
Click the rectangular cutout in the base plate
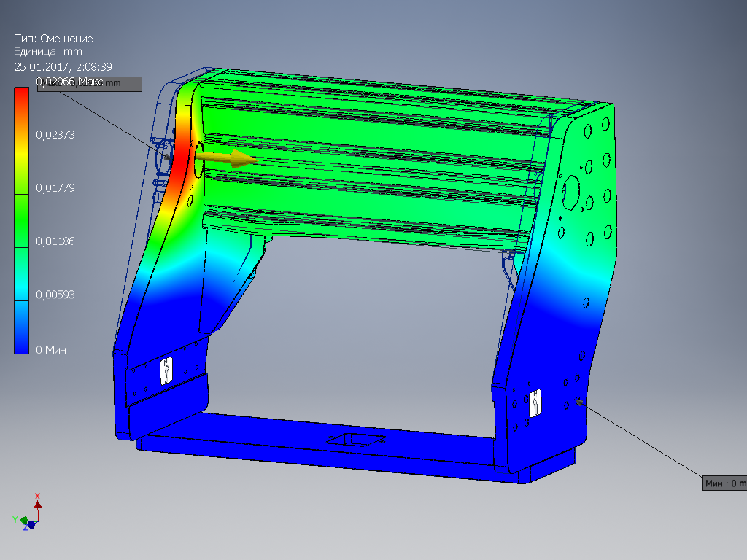pyautogui.click(x=356, y=440)
